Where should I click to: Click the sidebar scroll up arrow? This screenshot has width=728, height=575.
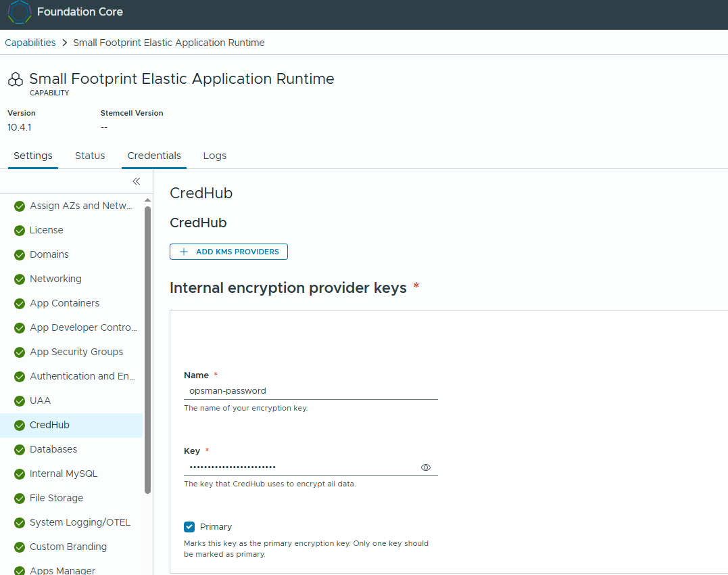pyautogui.click(x=147, y=200)
